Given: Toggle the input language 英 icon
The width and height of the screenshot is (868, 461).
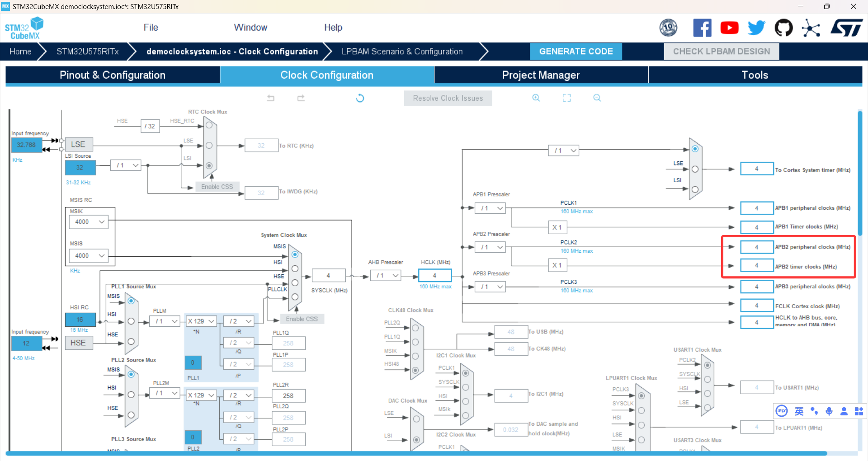Looking at the screenshot, I should (799, 411).
